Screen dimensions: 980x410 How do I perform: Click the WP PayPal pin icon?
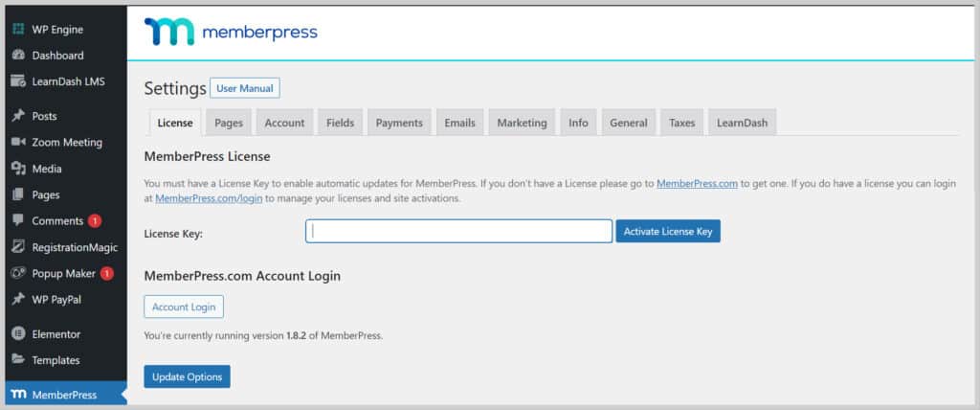pos(18,299)
